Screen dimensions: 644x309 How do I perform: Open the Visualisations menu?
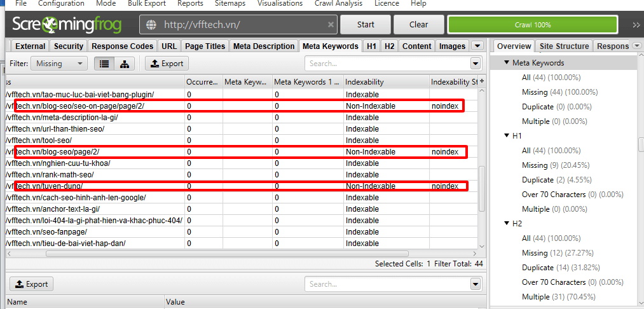pos(280,4)
